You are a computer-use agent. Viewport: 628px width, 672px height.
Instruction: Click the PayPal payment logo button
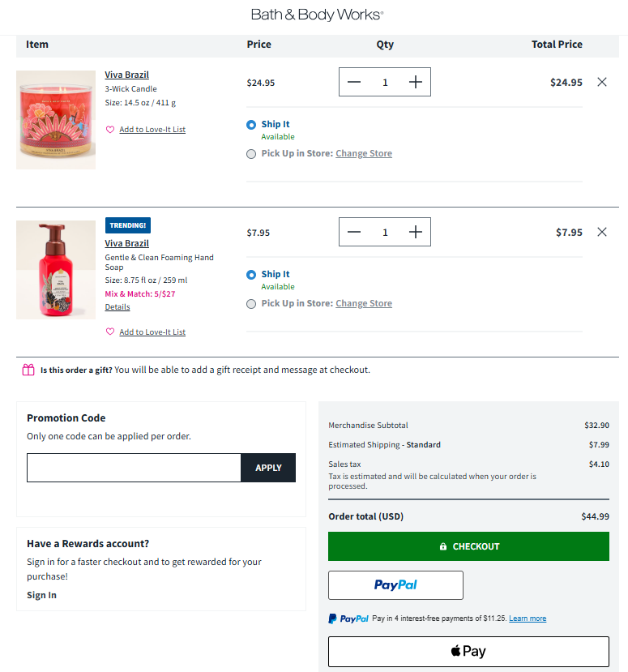(x=395, y=584)
